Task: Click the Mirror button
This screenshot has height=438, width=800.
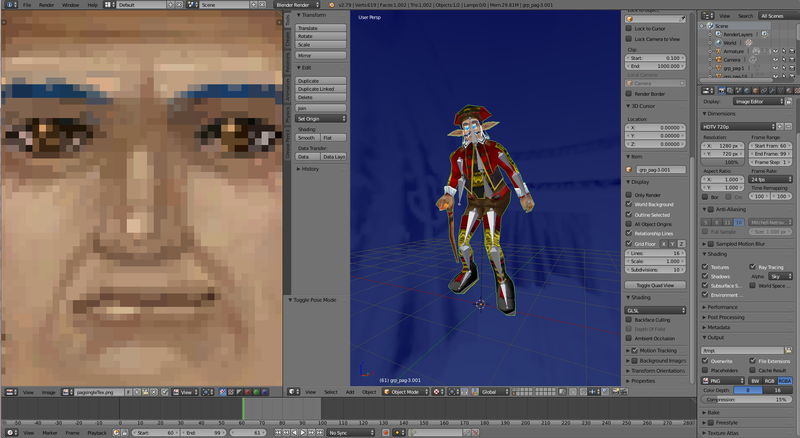Action: [320, 55]
